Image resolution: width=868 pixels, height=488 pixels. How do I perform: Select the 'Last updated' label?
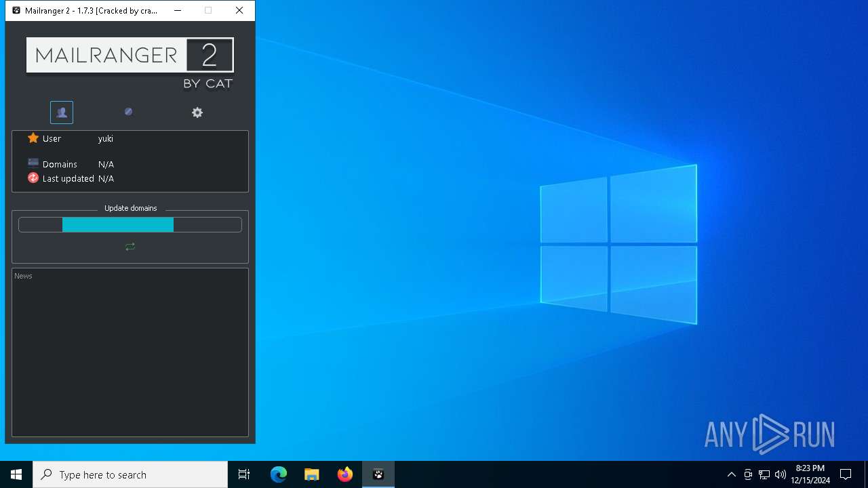click(68, 179)
